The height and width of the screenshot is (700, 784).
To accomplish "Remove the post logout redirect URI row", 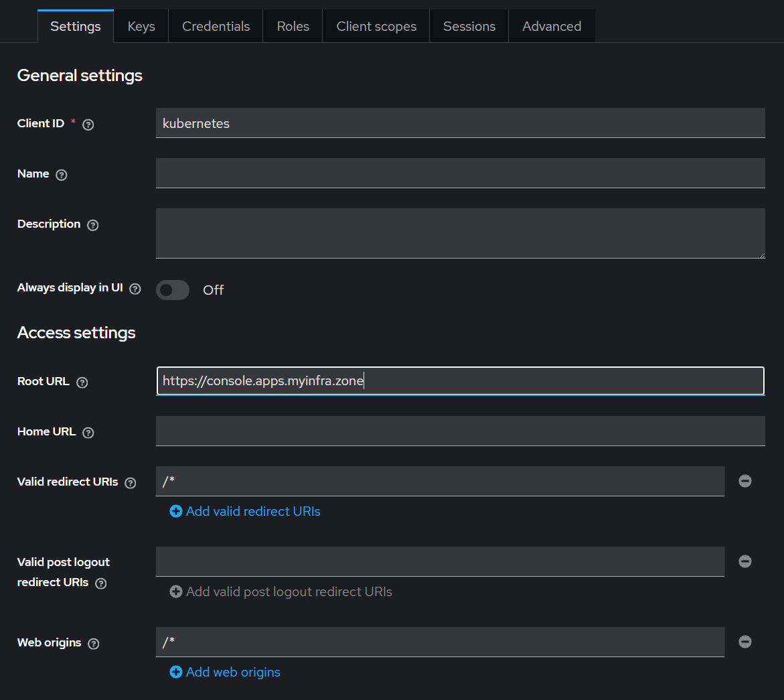I will [744, 561].
